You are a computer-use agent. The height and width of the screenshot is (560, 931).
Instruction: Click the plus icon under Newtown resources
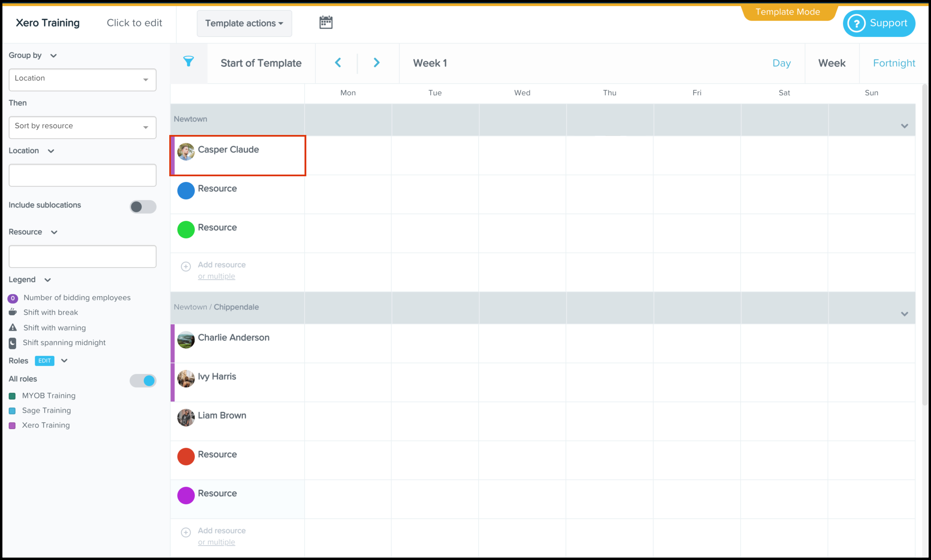pos(186,267)
